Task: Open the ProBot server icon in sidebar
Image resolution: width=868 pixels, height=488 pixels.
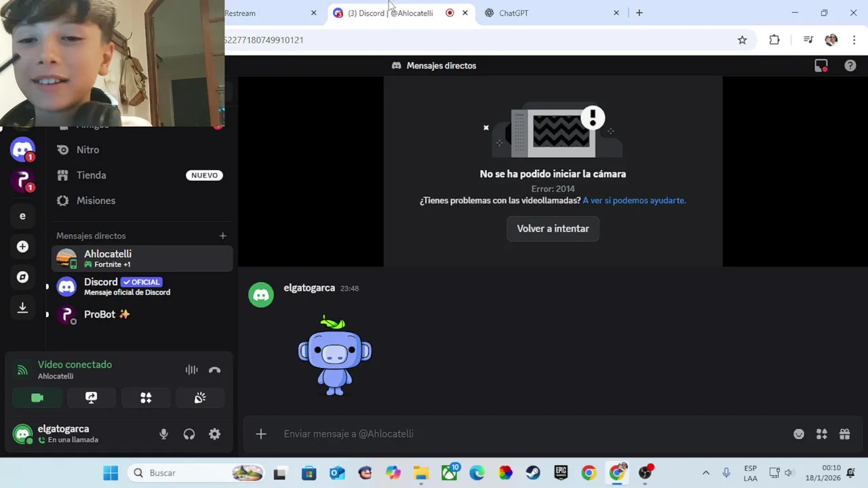Action: [x=22, y=181]
